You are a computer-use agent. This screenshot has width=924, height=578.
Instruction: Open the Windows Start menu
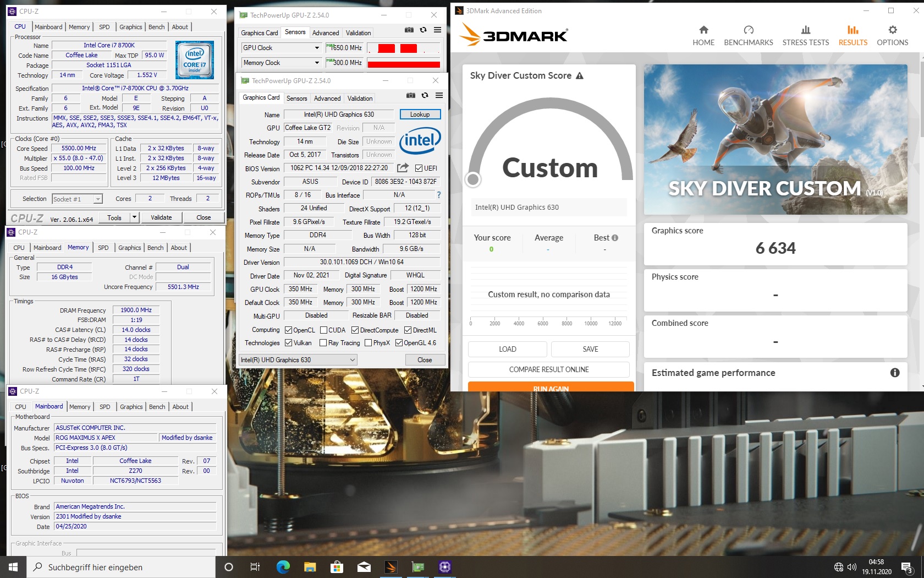13,567
